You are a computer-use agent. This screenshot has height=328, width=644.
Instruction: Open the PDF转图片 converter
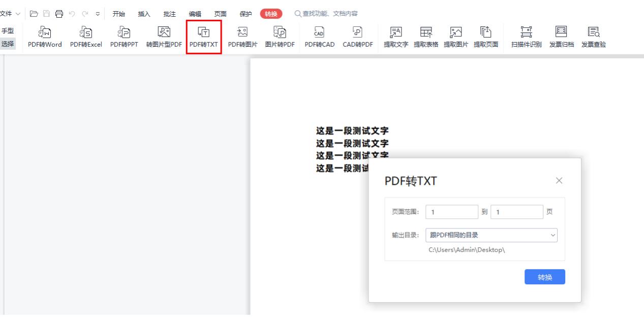pos(243,36)
